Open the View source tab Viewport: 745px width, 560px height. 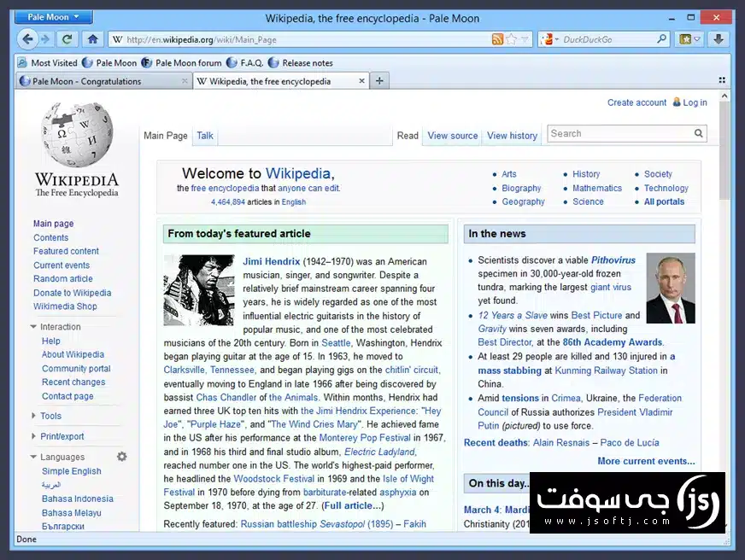click(452, 136)
